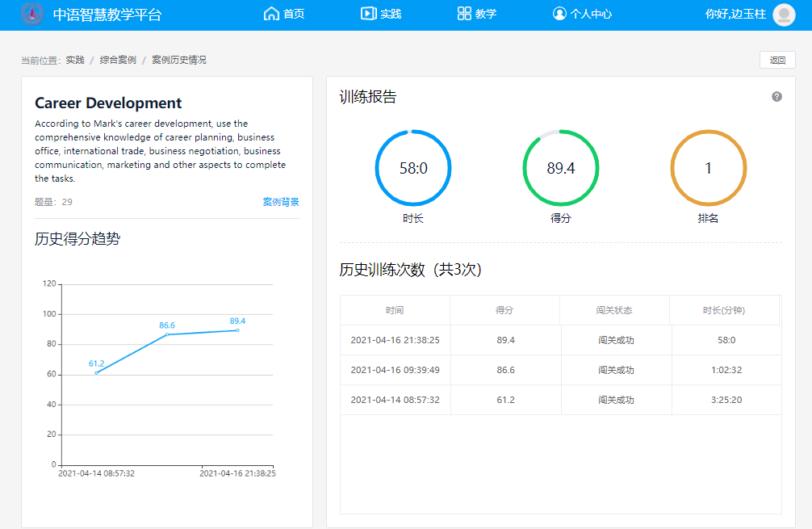
Task: Click the practice play icon
Action: click(x=368, y=14)
